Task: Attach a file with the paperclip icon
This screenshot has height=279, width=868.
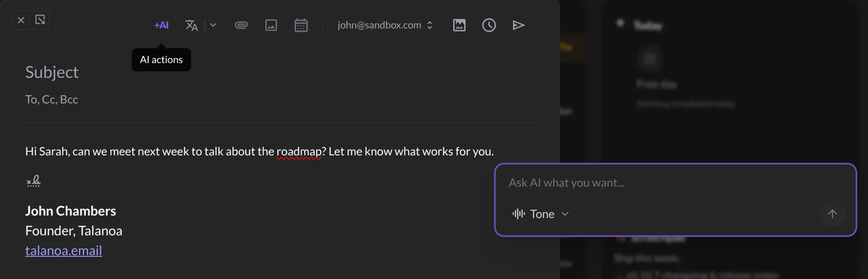Action: pyautogui.click(x=241, y=25)
